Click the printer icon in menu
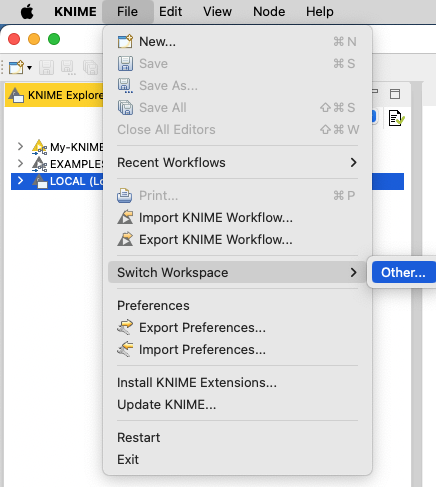Screen dimensions: 436x487 [x=124, y=196]
